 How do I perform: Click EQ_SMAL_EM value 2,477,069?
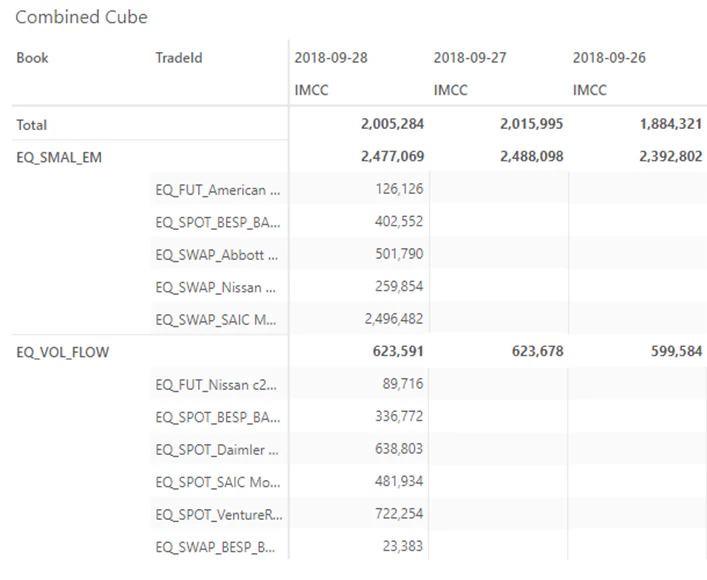coord(392,156)
